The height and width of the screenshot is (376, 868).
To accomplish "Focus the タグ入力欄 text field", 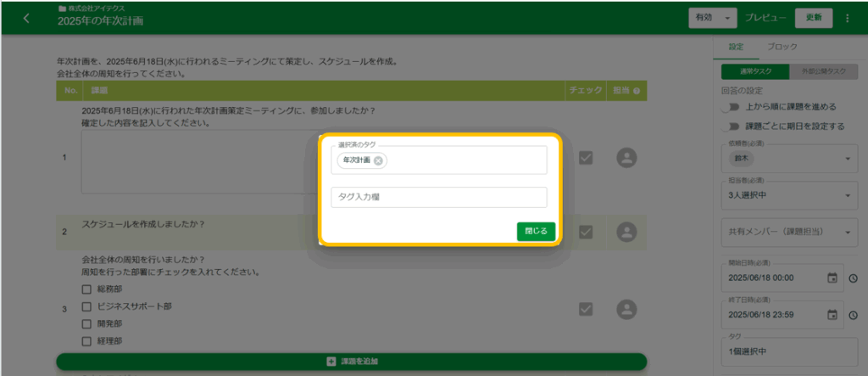I will [438, 198].
